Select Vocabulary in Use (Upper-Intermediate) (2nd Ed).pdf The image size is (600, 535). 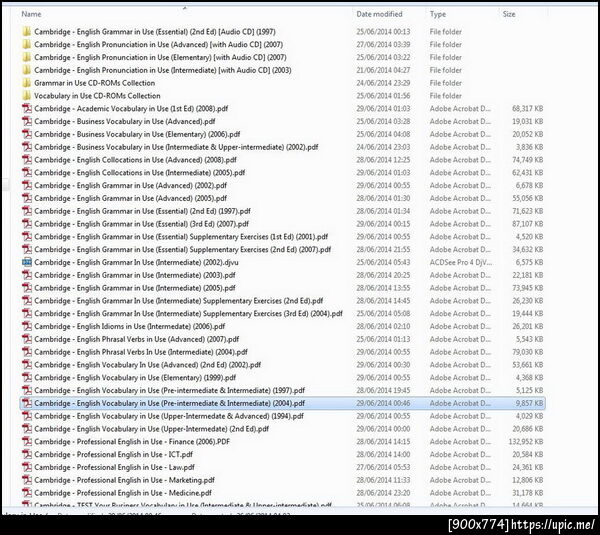coord(152,429)
